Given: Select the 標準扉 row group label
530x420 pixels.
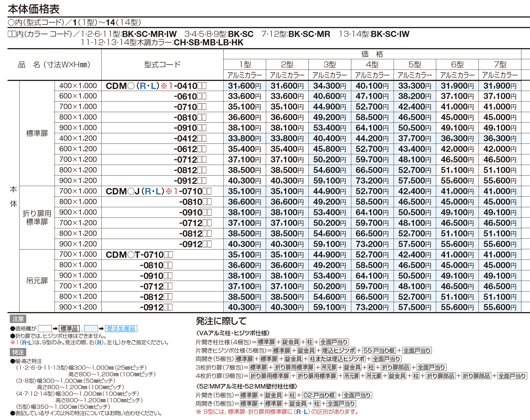Looking at the screenshot, I should pyautogui.click(x=37, y=134).
